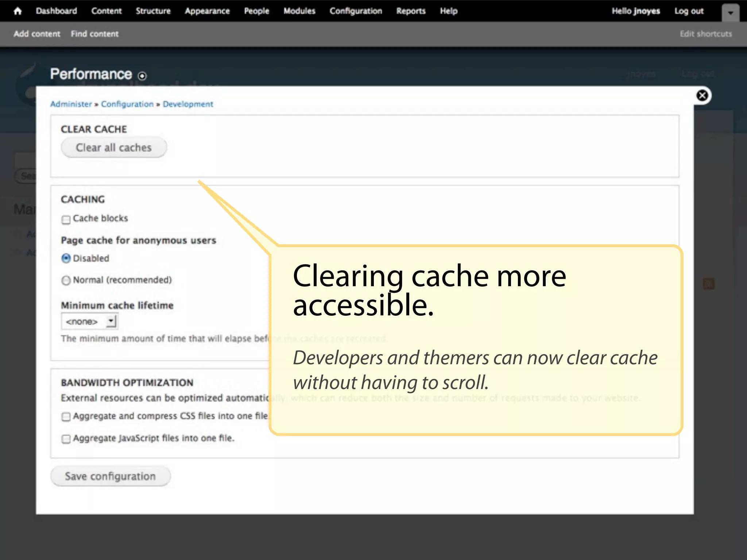
Task: Follow the Administer breadcrumb link
Action: [x=71, y=104]
